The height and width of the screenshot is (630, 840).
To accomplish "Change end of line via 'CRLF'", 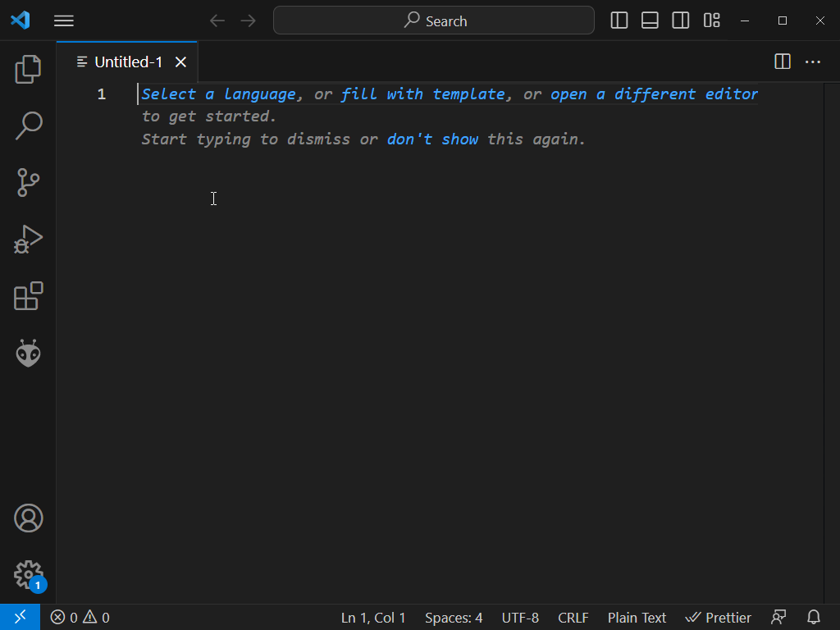I will (x=573, y=618).
